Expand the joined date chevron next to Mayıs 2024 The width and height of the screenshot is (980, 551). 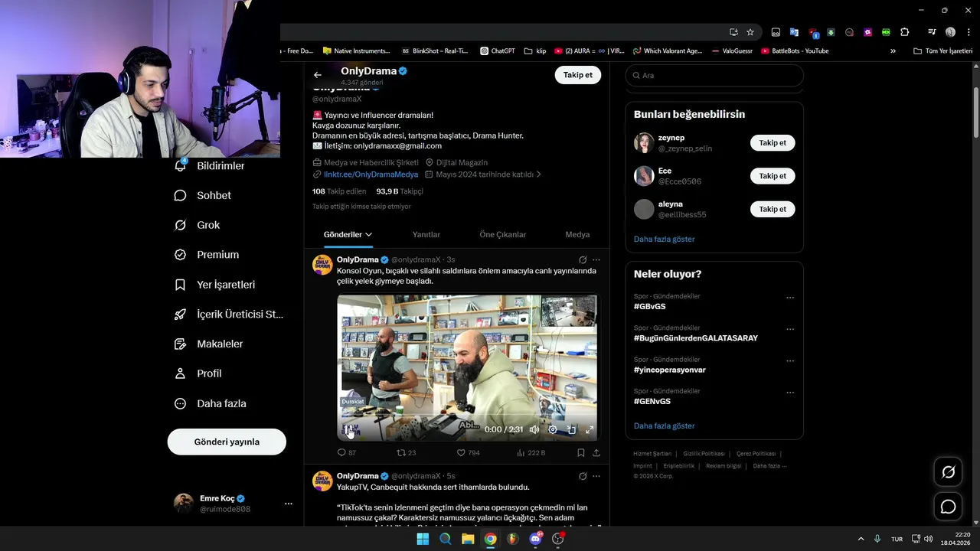tap(538, 174)
